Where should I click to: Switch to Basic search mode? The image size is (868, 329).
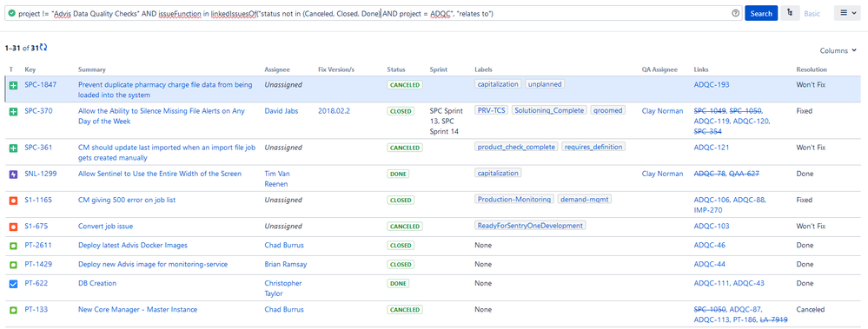tap(812, 13)
